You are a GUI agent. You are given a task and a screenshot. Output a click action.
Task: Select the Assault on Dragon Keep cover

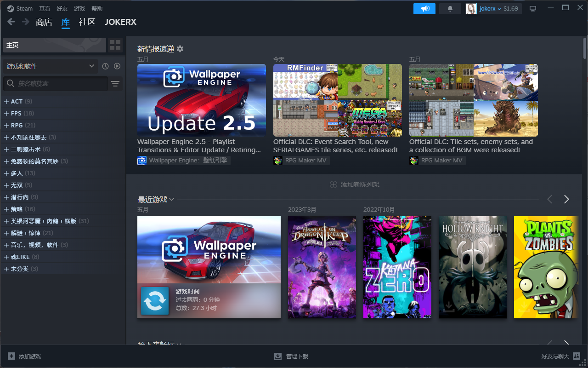322,267
